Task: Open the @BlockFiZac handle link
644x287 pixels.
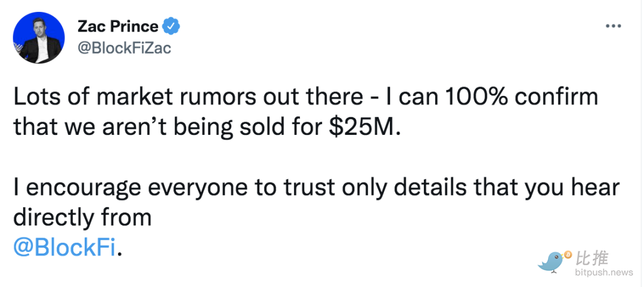Action: tap(123, 48)
